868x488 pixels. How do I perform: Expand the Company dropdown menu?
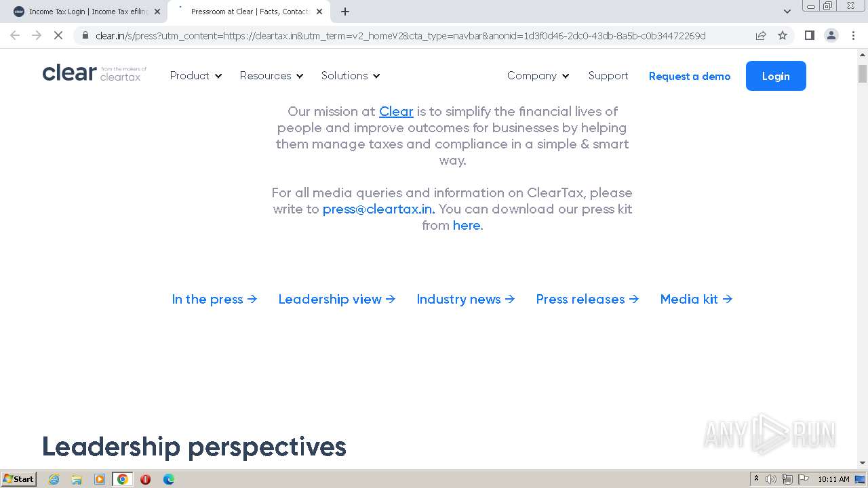tap(538, 76)
